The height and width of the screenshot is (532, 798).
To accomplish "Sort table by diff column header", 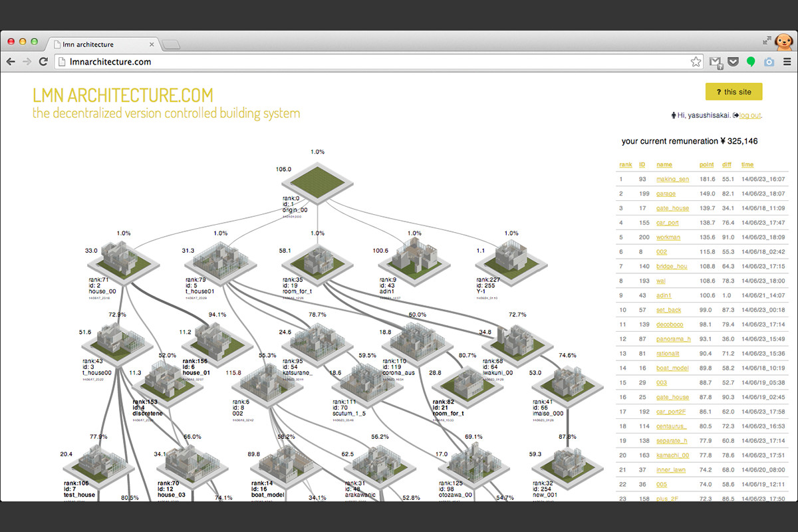I will 727,164.
